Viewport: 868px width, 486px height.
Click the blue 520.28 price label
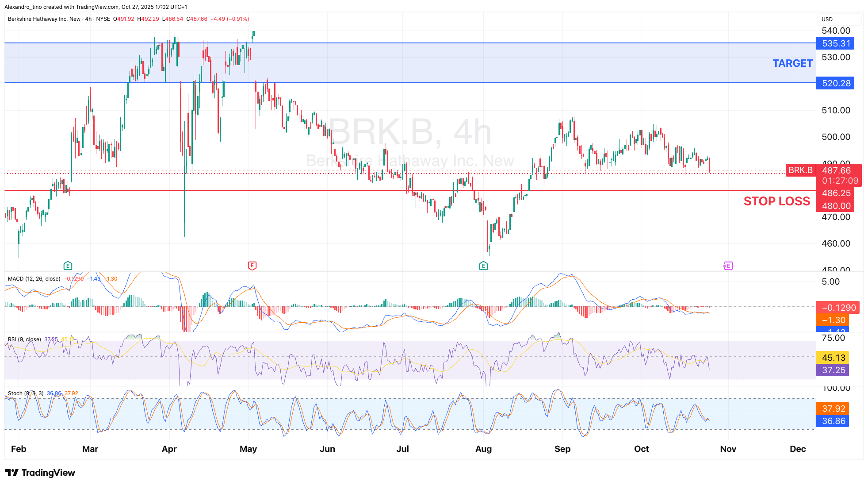tap(835, 83)
